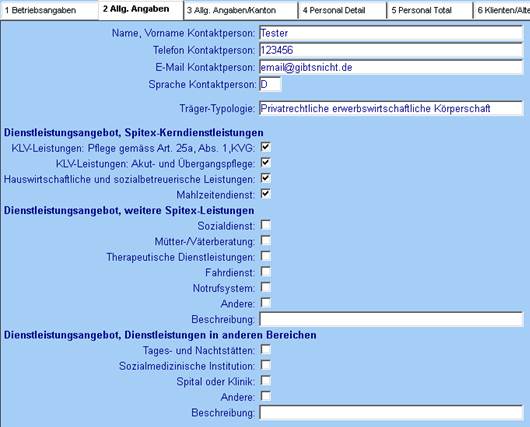
Task: Uncheck the Mahlzeitendienst checkbox
Action: point(266,194)
